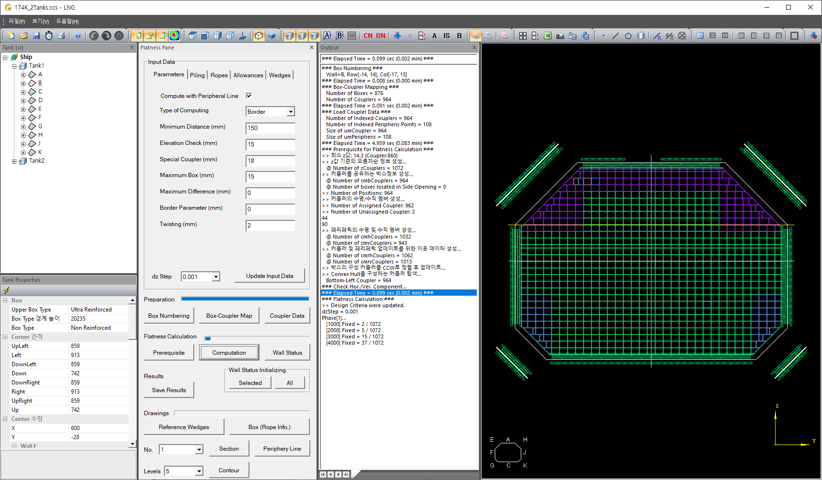Click the Open folder toolbar icon
This screenshot has height=480, width=822.
[24, 36]
